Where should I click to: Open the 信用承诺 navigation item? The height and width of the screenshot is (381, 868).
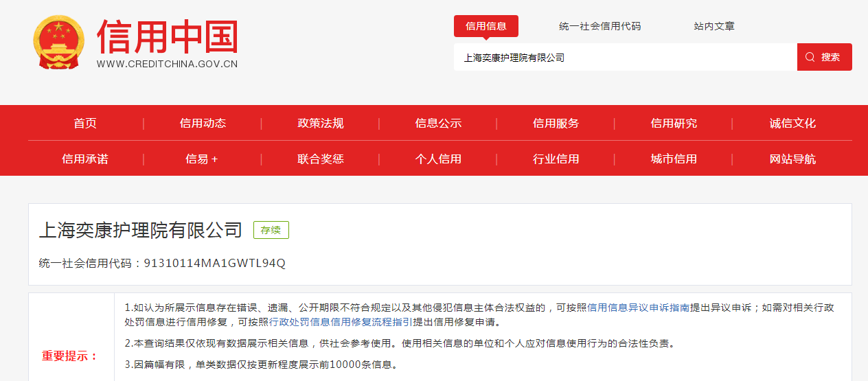coord(85,159)
